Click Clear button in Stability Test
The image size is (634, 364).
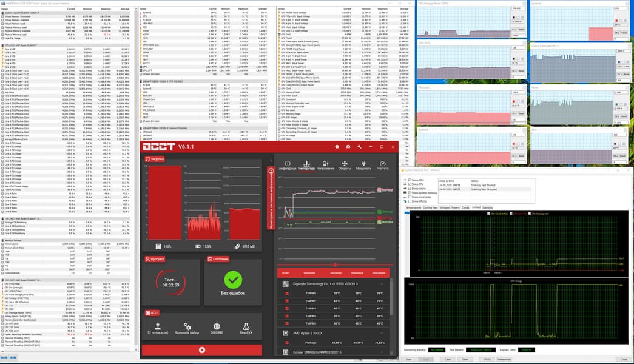pos(448,359)
